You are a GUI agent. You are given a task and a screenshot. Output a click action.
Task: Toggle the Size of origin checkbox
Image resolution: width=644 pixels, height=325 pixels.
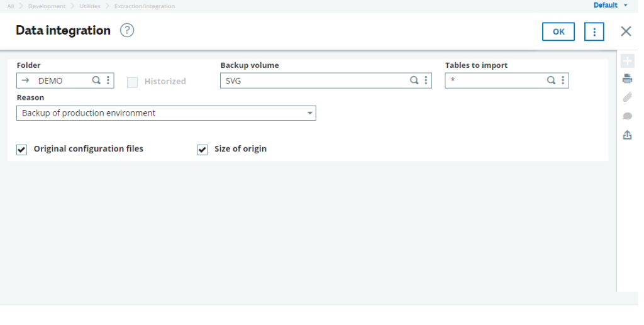point(203,150)
